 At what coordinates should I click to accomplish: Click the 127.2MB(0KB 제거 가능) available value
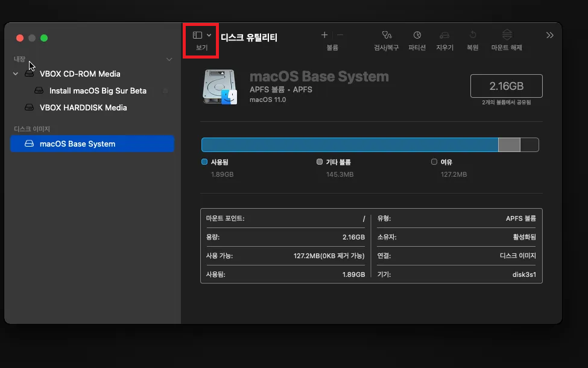click(329, 256)
